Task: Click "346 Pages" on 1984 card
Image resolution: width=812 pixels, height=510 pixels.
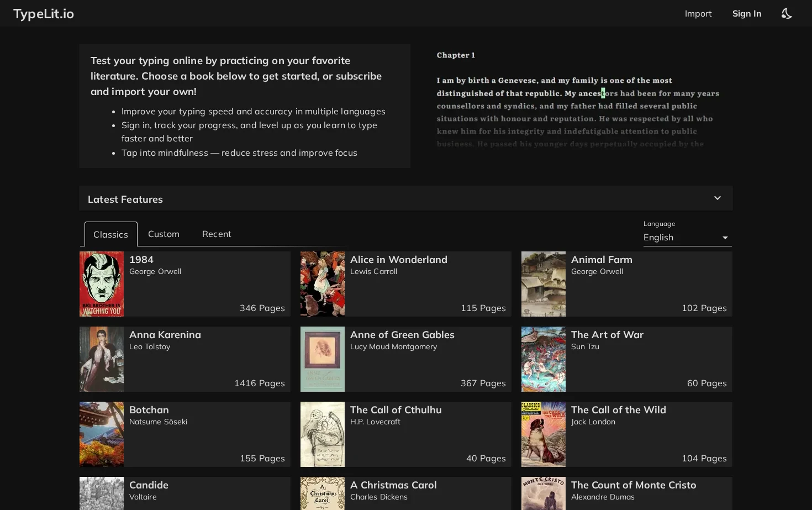Action: (x=262, y=308)
